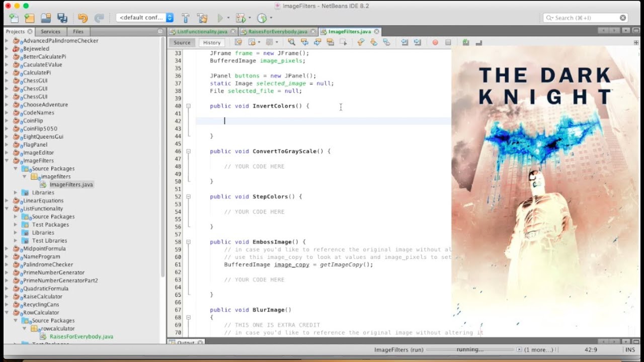The image size is (644, 362).
Task: Close the ImageFilters.java tab
Action: (376, 31)
